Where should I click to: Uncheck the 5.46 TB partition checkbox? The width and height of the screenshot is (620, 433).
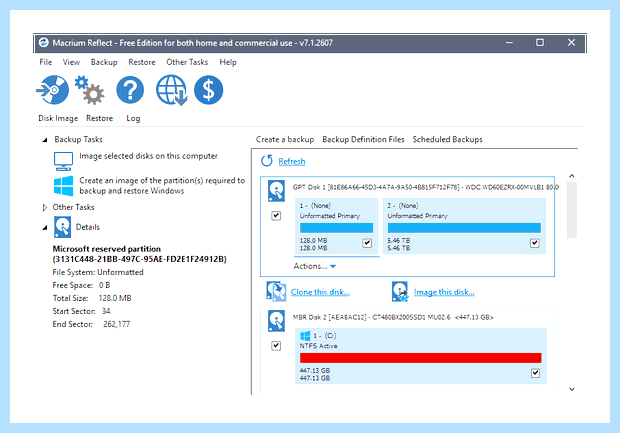pos(535,243)
